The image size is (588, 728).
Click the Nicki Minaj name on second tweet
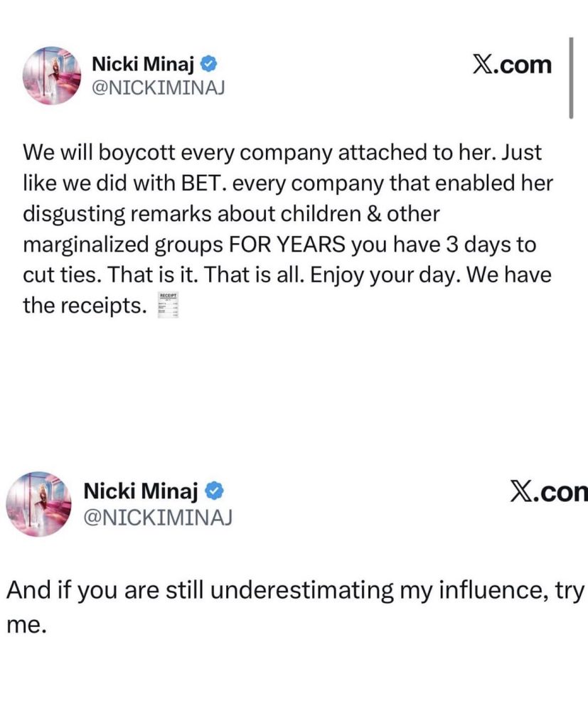[141, 490]
